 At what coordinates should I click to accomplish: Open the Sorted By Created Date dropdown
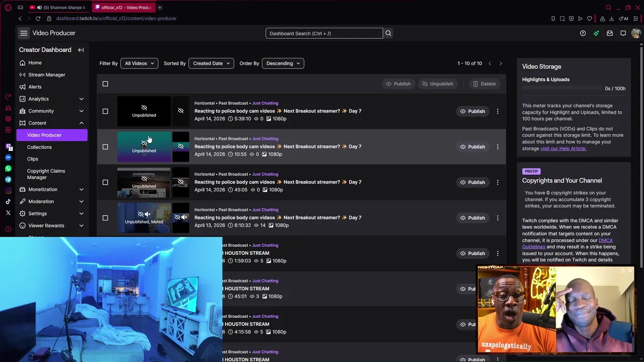point(211,63)
